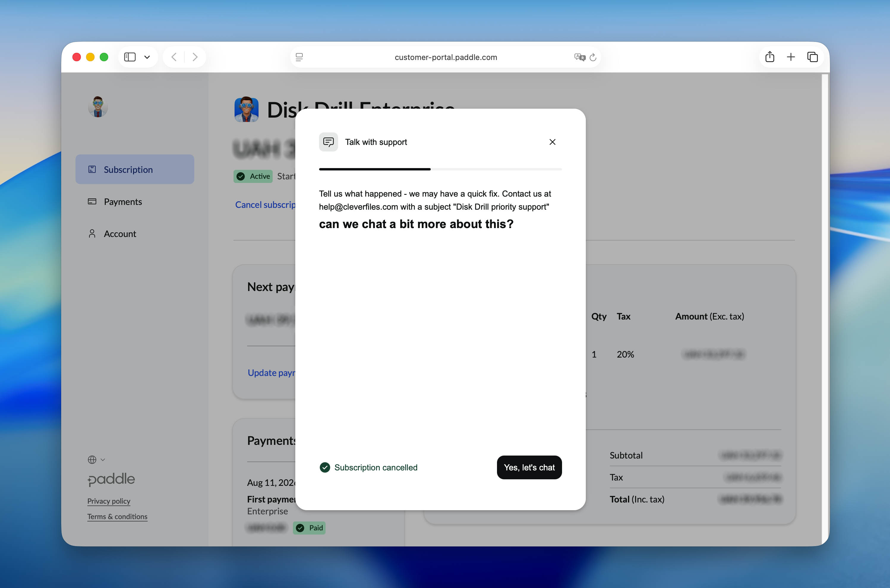The image size is (890, 588).
Task: Click the reader page icon in address bar
Action: tap(299, 57)
